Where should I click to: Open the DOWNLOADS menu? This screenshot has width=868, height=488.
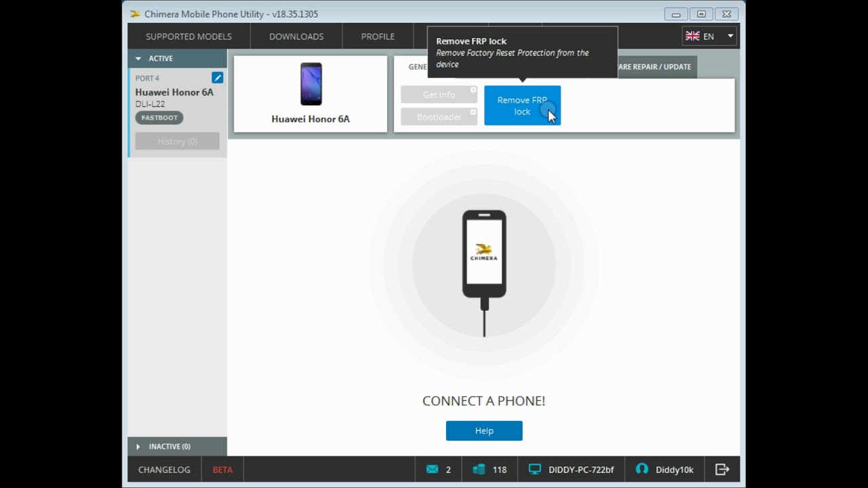[x=296, y=37]
